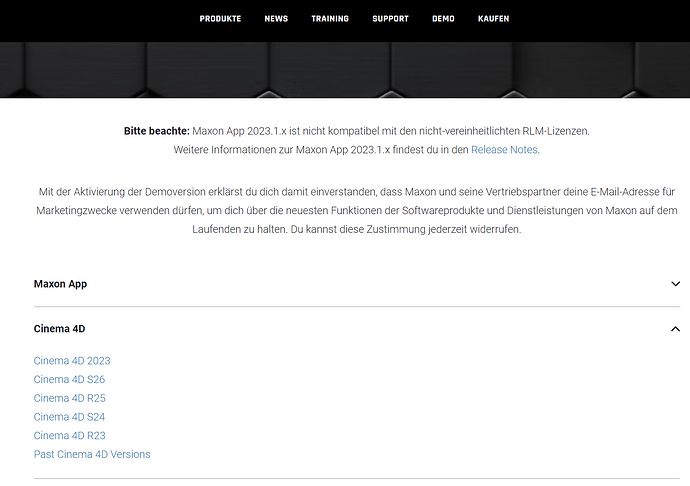Click the Maxon App section heading
Viewport: 690px width, 486px height.
pos(60,284)
